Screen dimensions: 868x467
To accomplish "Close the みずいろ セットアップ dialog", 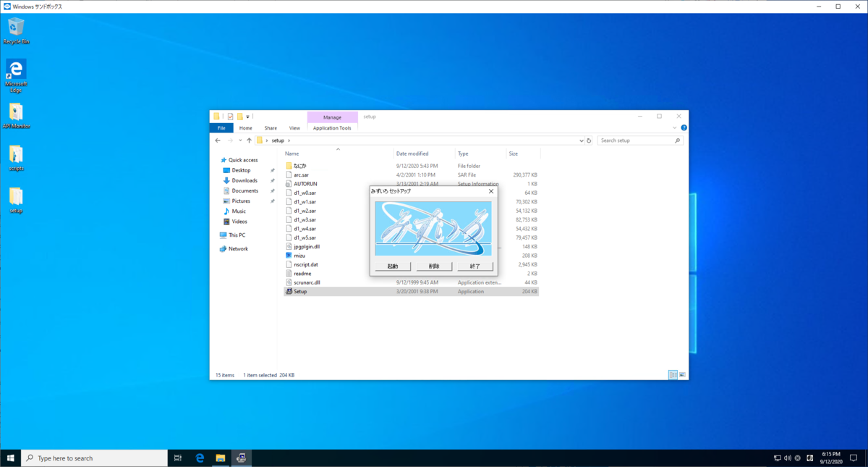I will [x=491, y=191].
